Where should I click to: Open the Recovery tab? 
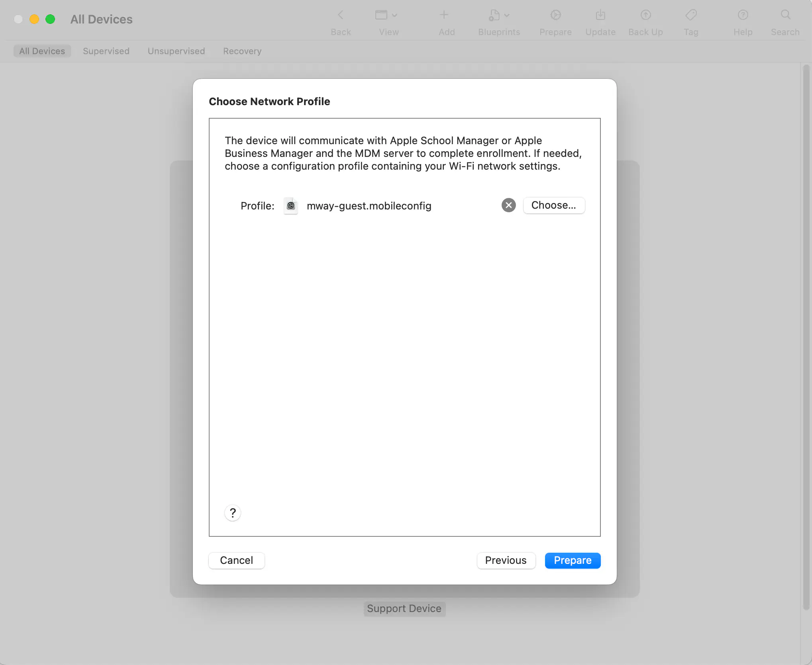(x=242, y=51)
